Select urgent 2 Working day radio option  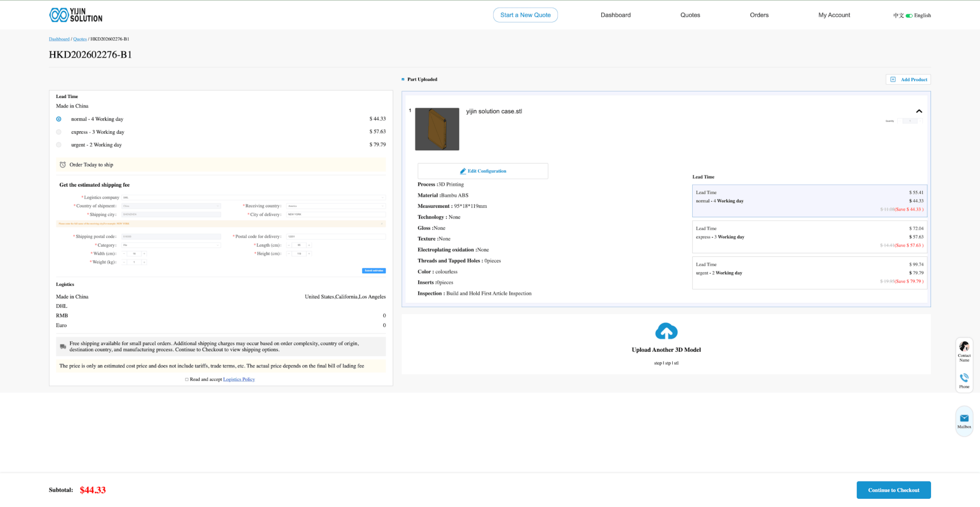(59, 145)
